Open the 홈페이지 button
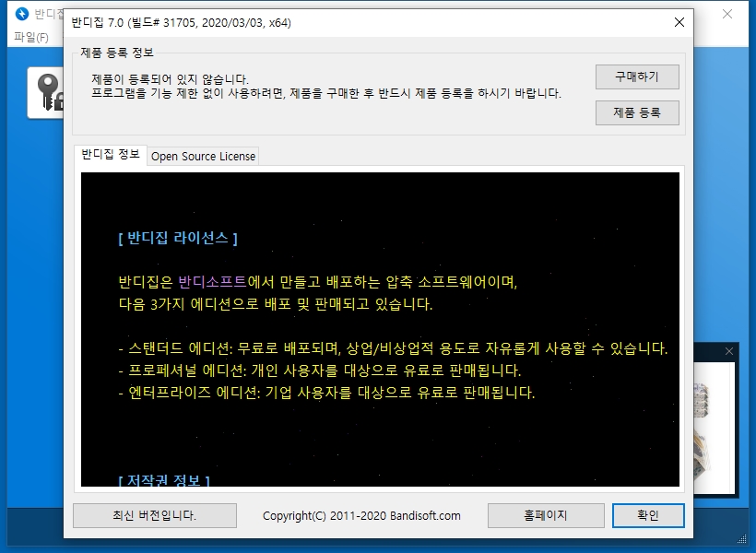 tap(546, 515)
